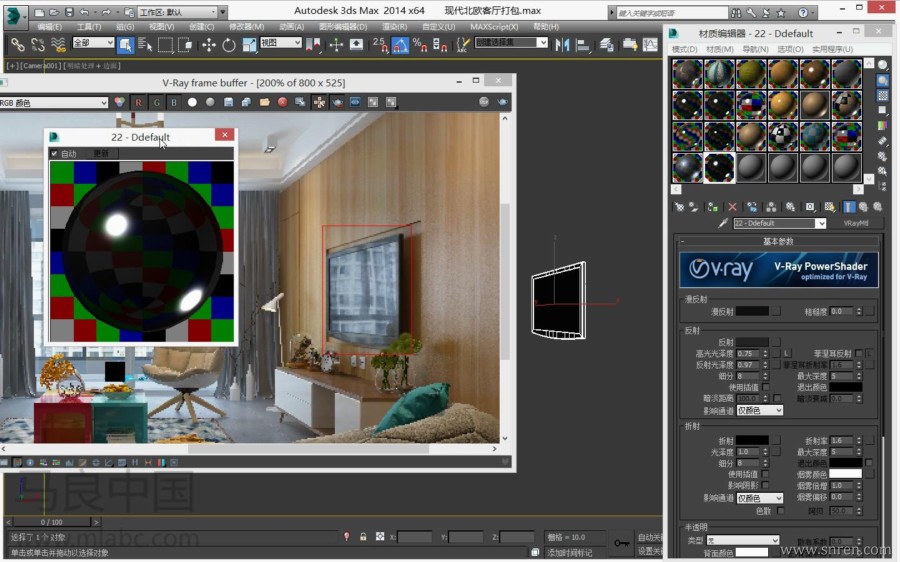Open MAXScript(X) menu
Viewport: 900px width, 562px height.
pyautogui.click(x=494, y=27)
